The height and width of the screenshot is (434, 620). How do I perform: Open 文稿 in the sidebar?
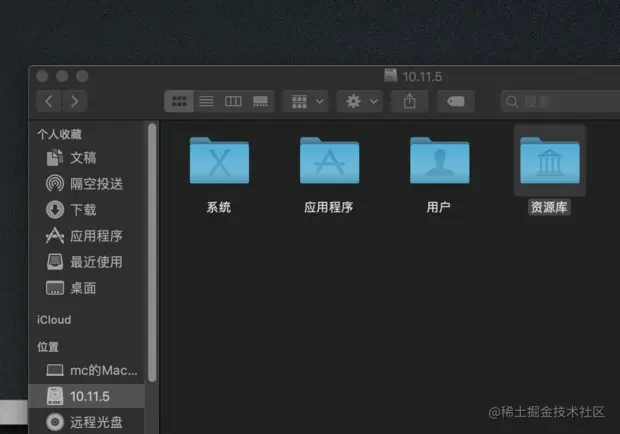point(87,158)
